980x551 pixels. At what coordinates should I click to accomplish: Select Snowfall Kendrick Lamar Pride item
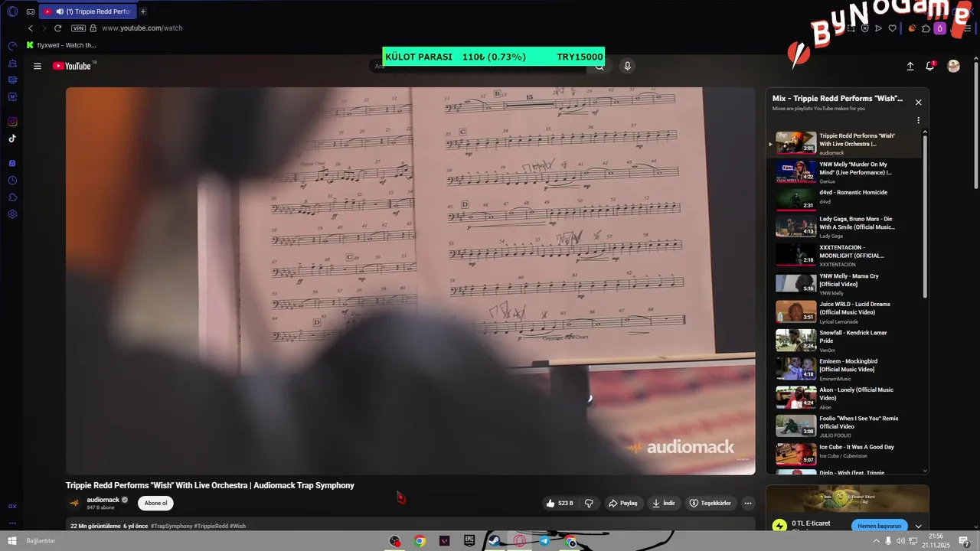point(845,340)
